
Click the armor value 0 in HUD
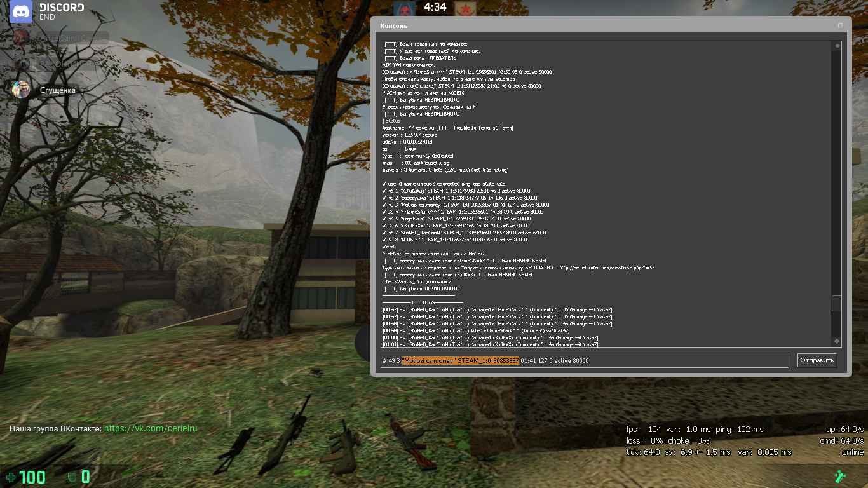85,477
